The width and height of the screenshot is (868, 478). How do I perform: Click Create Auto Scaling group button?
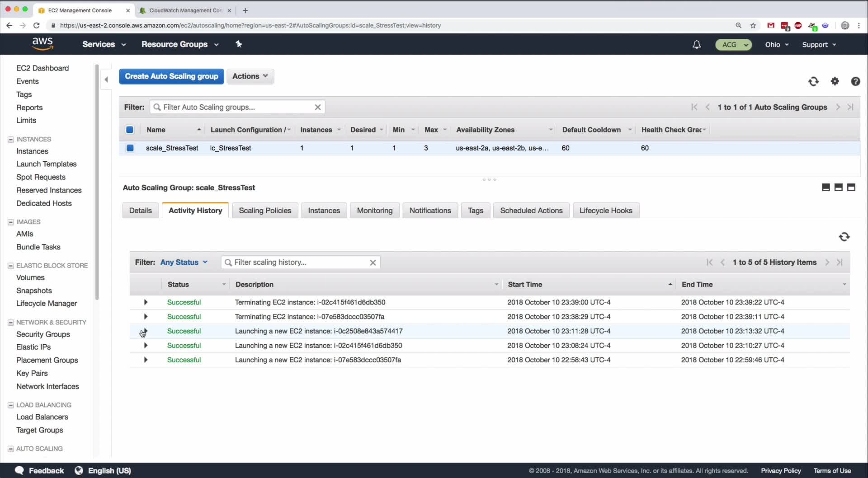click(171, 76)
